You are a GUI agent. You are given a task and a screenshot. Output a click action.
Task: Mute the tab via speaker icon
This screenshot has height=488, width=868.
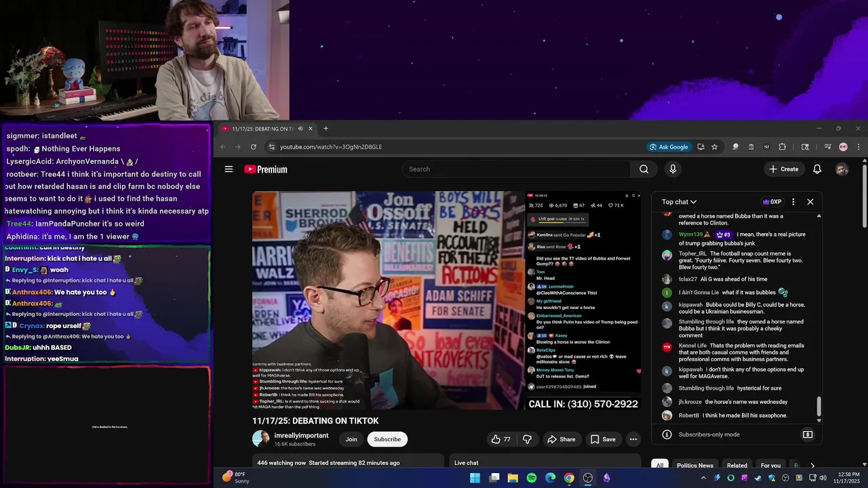[x=300, y=129]
